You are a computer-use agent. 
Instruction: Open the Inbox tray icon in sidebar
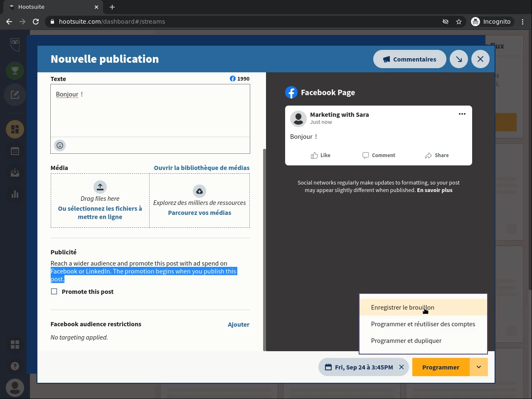(x=15, y=172)
